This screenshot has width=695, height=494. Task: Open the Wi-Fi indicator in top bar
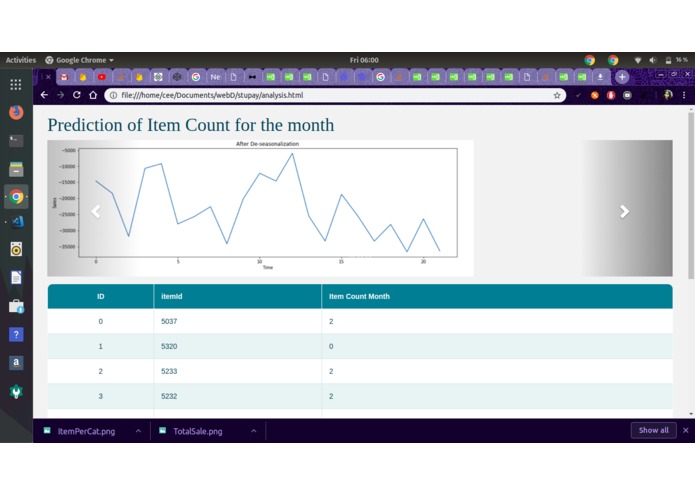637,60
